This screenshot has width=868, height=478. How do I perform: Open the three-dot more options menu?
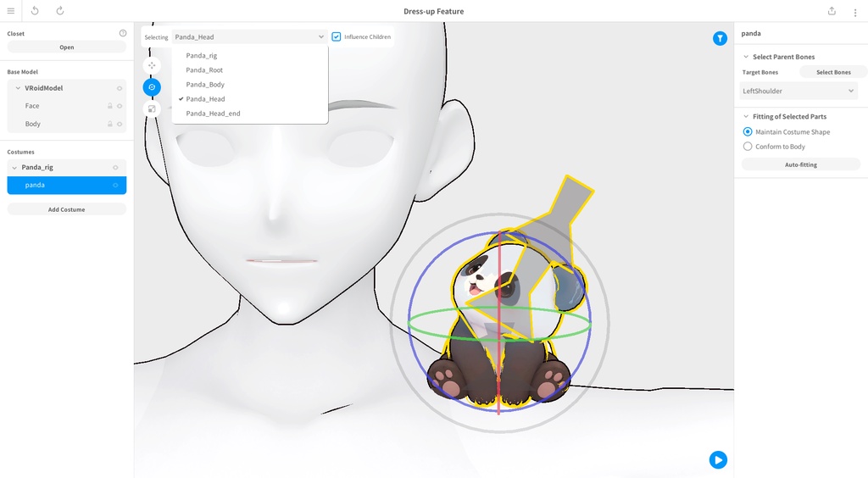tap(854, 12)
